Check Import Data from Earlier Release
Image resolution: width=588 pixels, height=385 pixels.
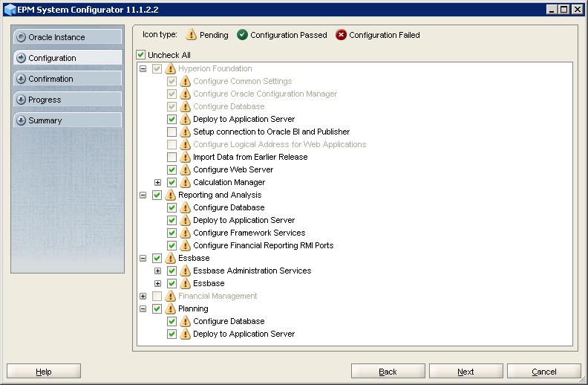171,157
